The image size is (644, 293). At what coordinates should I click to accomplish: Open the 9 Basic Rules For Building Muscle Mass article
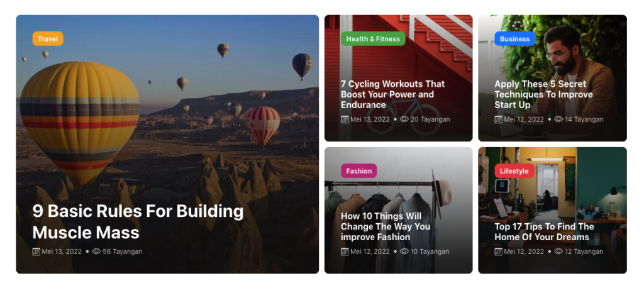pos(138,221)
